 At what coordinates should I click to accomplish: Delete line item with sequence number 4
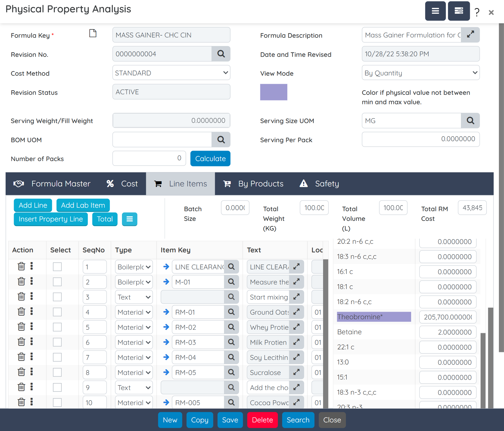pos(21,312)
